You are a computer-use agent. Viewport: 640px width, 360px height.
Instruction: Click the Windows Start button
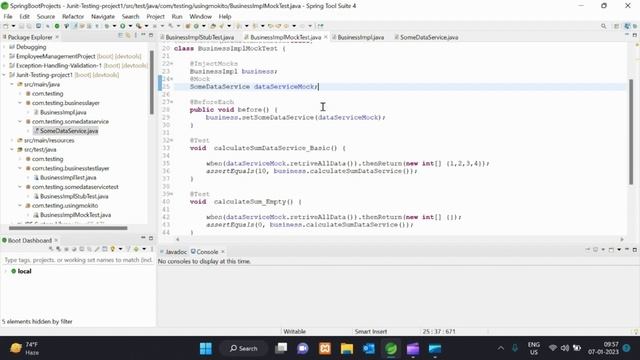206,349
